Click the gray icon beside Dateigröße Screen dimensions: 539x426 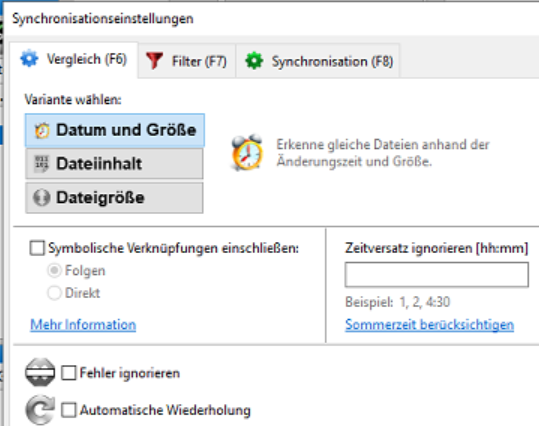tap(42, 197)
